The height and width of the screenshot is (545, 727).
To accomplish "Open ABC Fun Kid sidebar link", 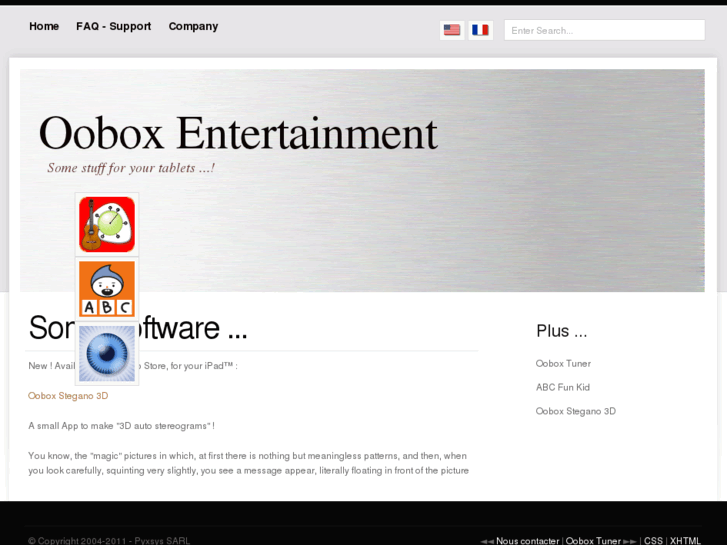I will [x=563, y=387].
